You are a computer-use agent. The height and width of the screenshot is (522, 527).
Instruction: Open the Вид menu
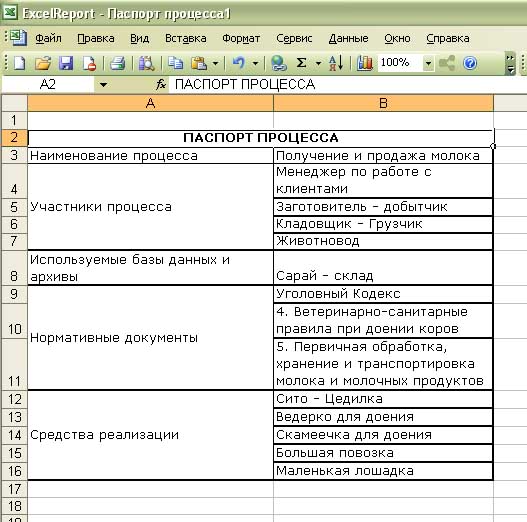point(139,38)
